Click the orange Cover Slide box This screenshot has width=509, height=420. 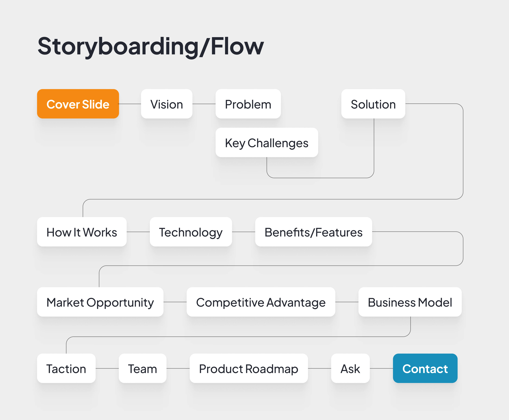(x=78, y=104)
